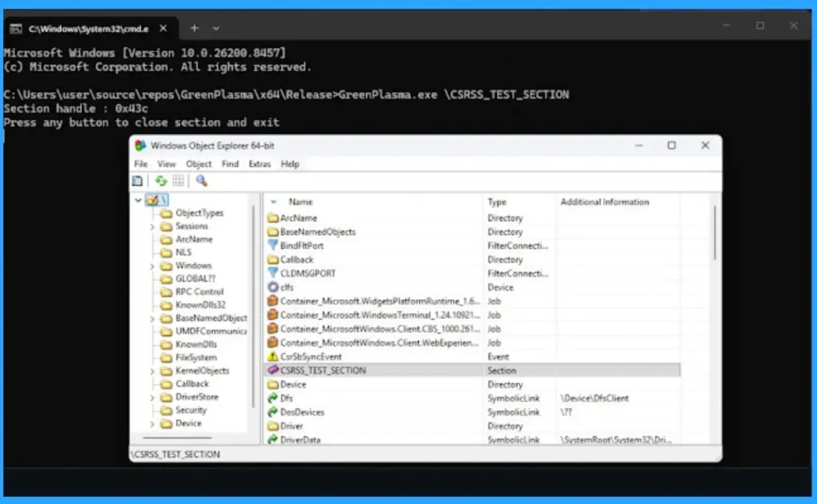817x504 pixels.
Task: Open the Object menu
Action: click(199, 164)
